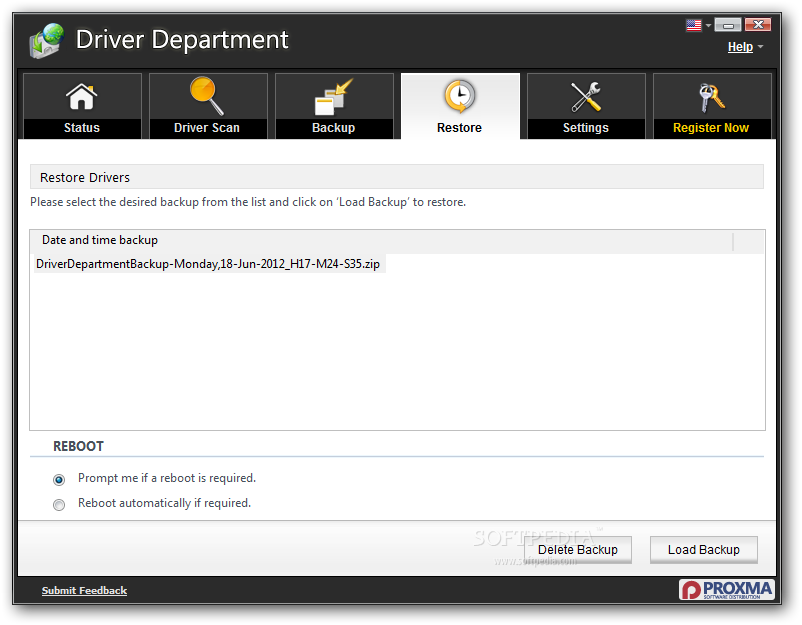Open the Driver Scan tab label
This screenshot has height=625, width=802.
click(x=207, y=128)
